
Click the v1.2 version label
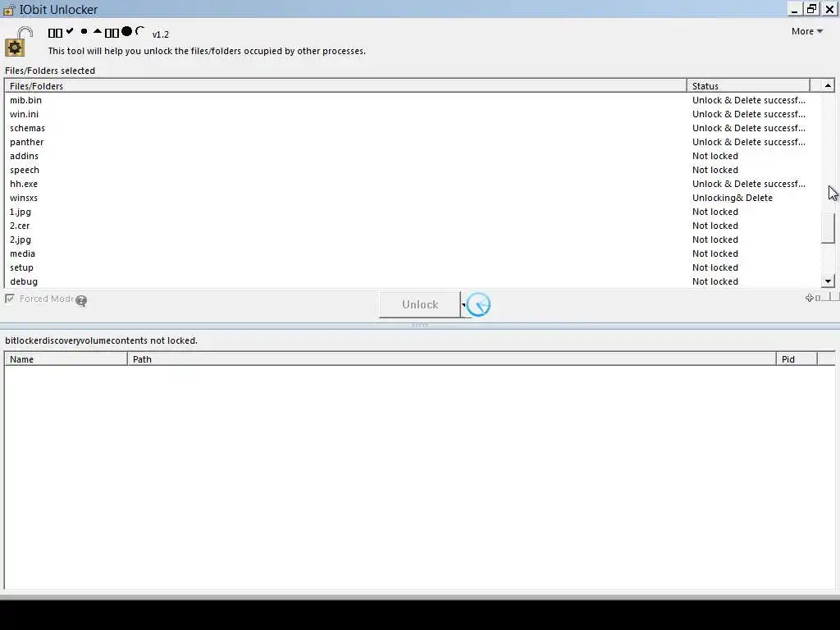tap(160, 34)
